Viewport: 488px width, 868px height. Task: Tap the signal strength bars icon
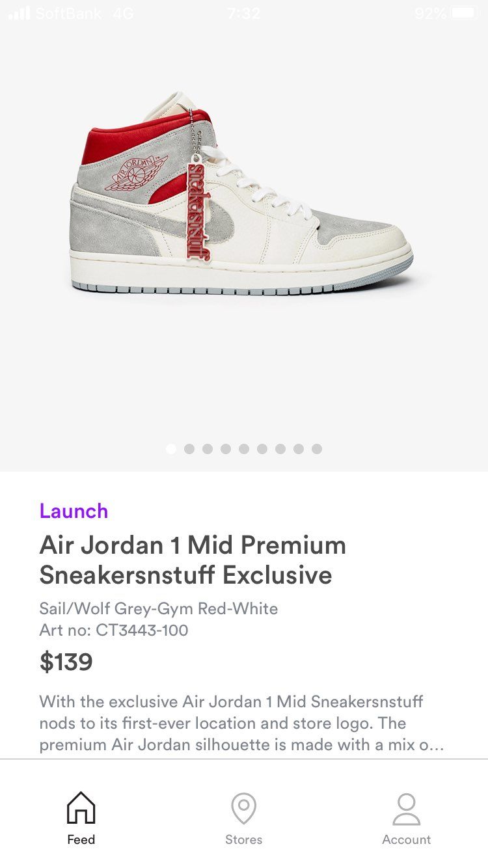(x=19, y=13)
